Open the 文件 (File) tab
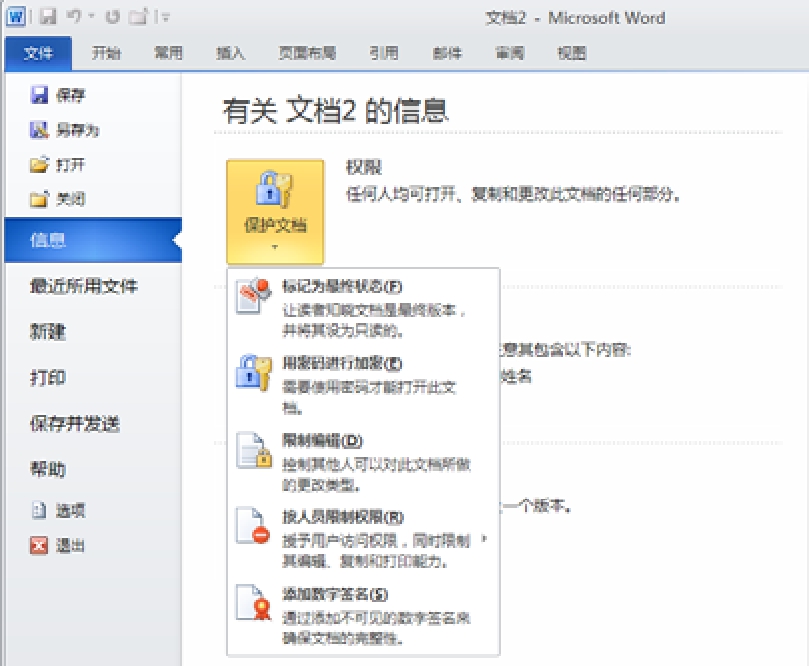Viewport: 809px width, 666px height. 38,53
